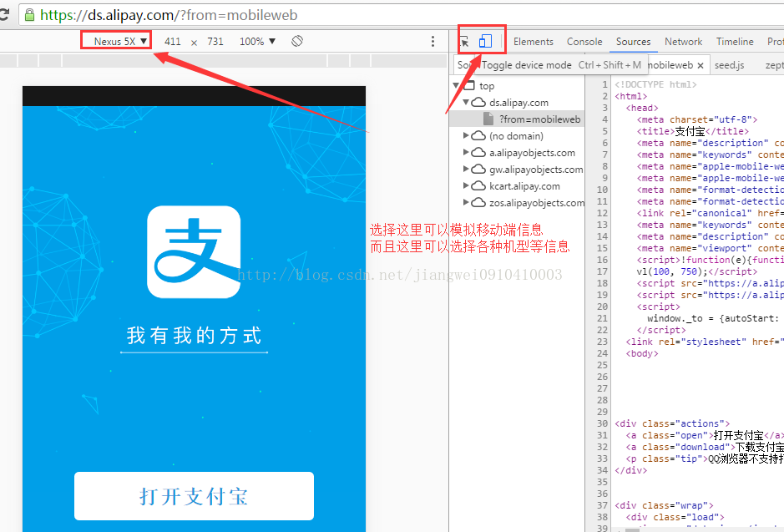Viewport: 784px width, 532px height.
Task: Click the 打开支付宝 button
Action: coord(194,496)
